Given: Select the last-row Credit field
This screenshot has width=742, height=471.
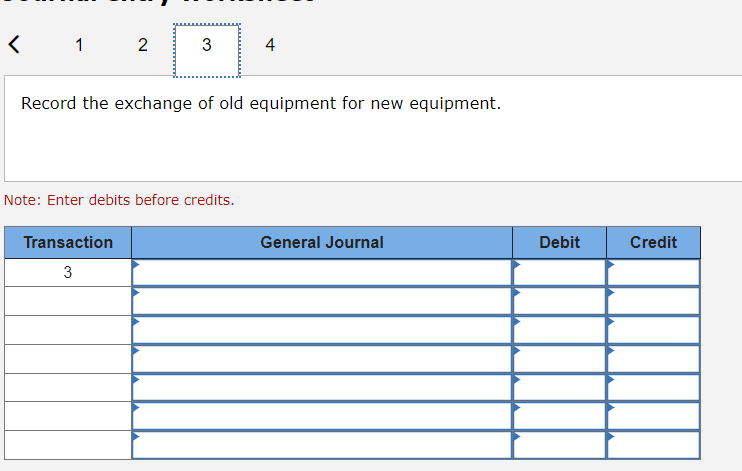Looking at the screenshot, I should pos(654,445).
